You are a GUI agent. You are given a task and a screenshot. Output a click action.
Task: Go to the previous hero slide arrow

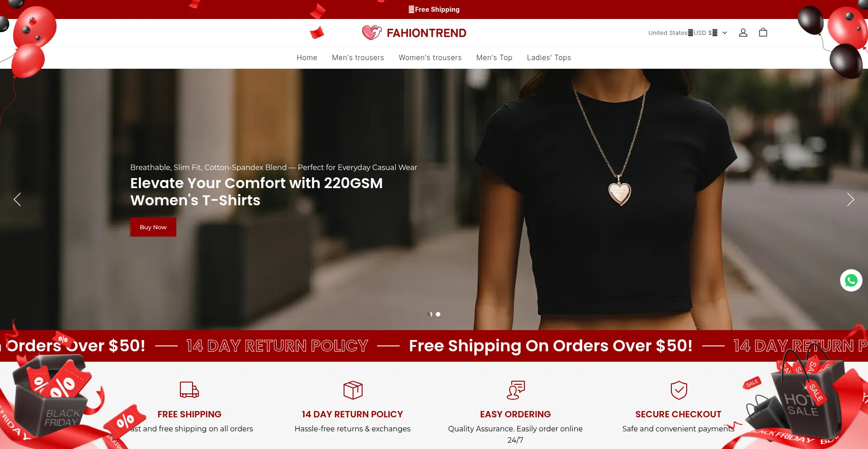[x=17, y=199]
